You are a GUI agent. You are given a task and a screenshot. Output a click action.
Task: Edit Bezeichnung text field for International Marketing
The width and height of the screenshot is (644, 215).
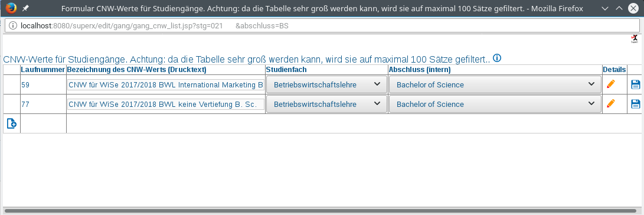coord(165,85)
